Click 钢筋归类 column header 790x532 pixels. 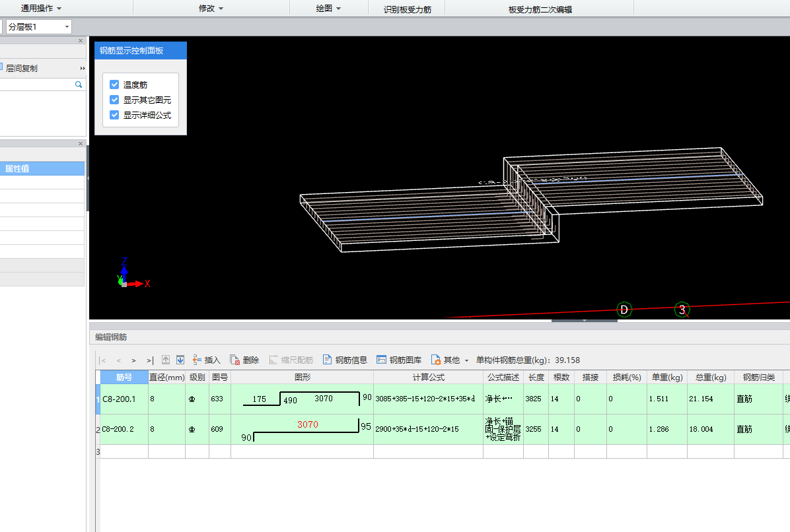758,377
